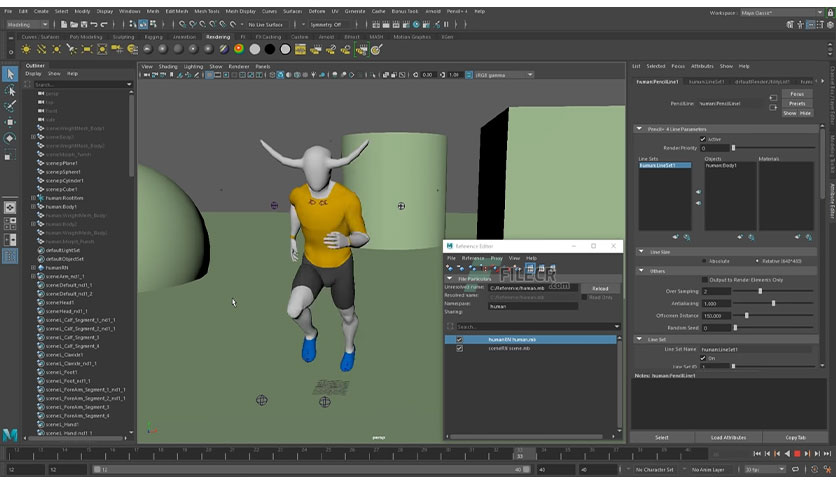Click the Focus button in Attribute Editor

[797, 94]
